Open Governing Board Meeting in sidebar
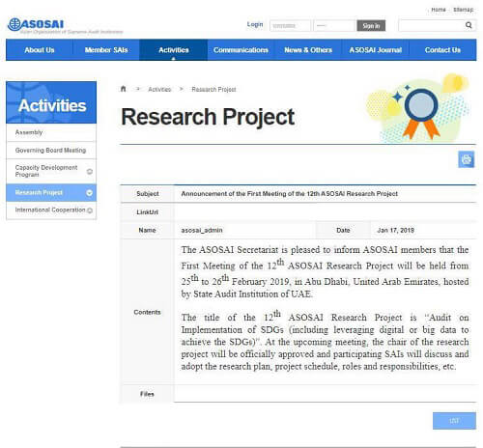483x448 pixels. (51, 151)
